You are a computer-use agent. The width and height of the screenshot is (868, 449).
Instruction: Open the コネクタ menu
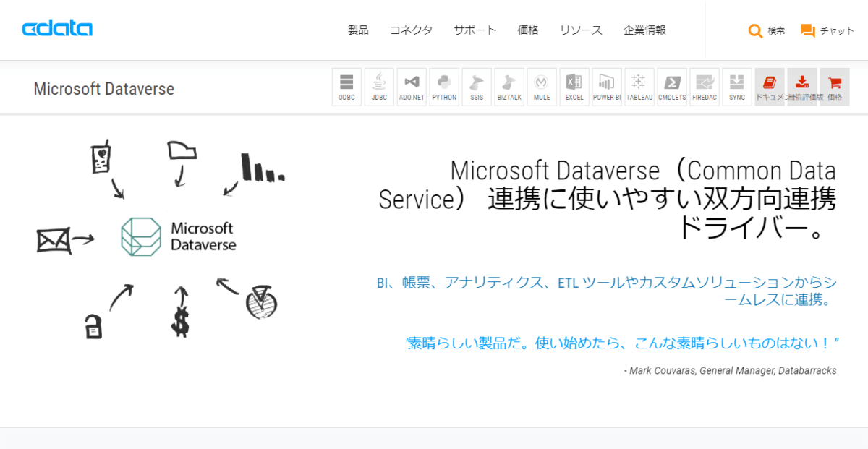[411, 30]
